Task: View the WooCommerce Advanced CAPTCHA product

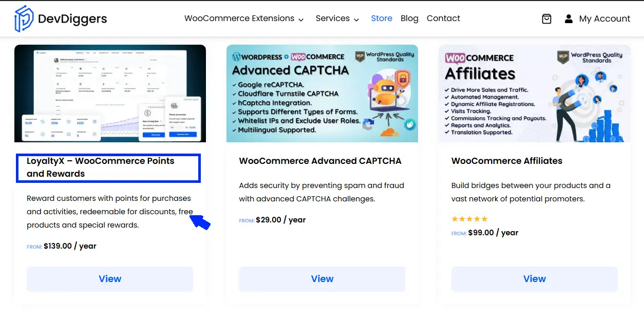Action: tap(322, 279)
